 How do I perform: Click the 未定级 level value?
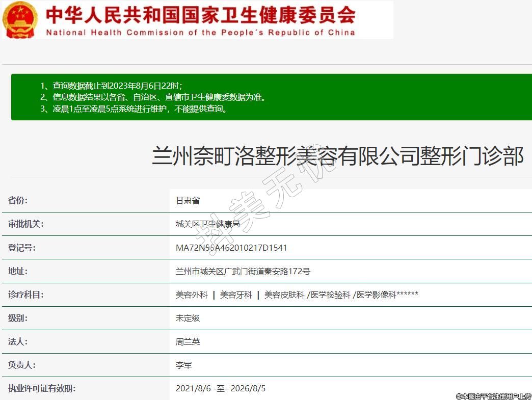(188, 318)
